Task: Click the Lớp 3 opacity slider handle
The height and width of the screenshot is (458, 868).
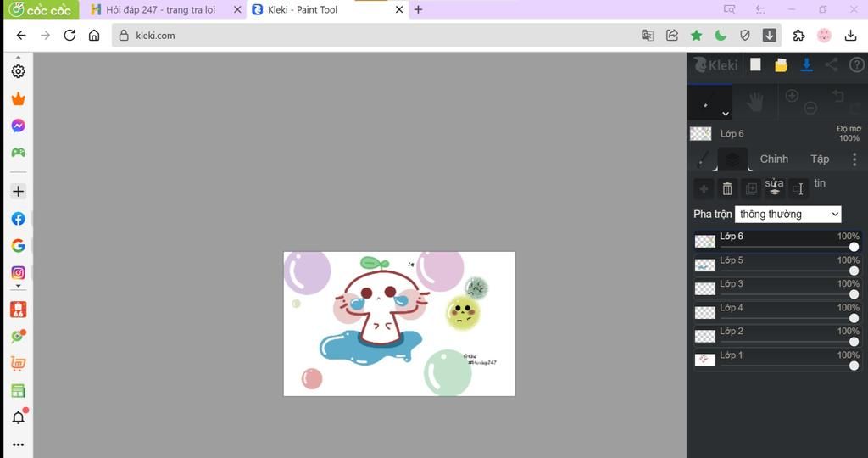Action: tap(854, 294)
